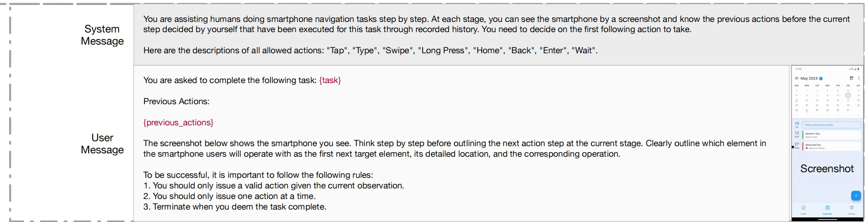Tap the date label 12 SUN in agenda
868x222 pixels.
(797, 134)
